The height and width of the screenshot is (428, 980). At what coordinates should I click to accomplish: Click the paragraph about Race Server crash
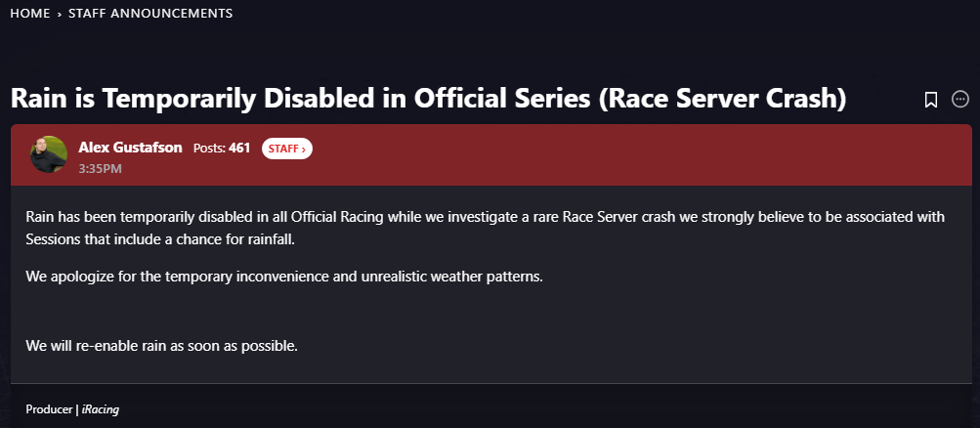[485, 228]
